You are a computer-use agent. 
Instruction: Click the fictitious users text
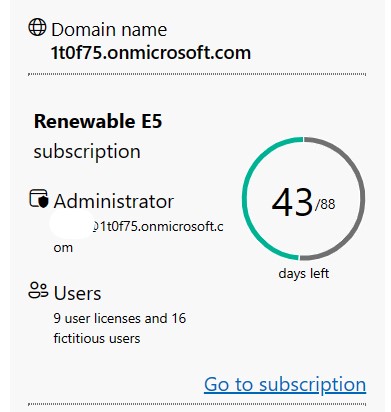97,339
